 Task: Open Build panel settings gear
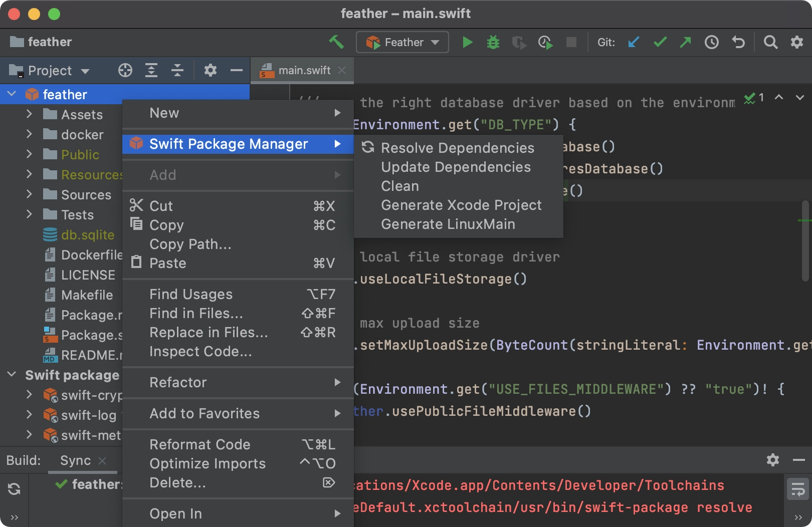pos(773,460)
